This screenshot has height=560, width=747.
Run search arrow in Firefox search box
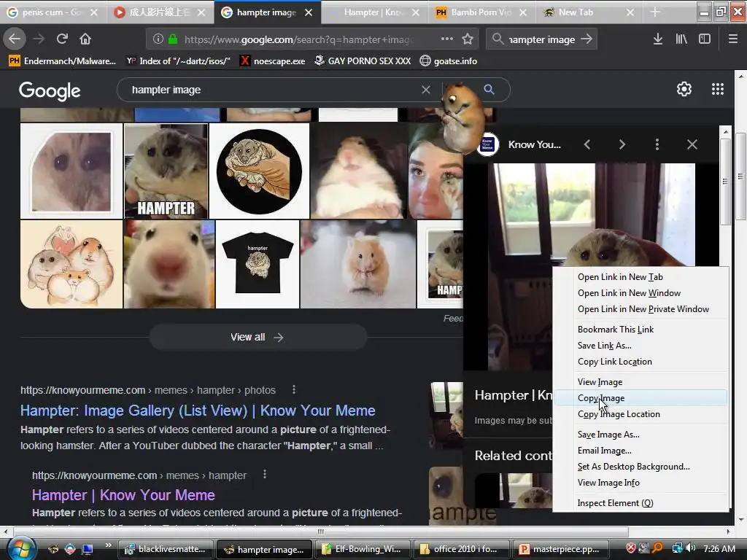point(587,39)
